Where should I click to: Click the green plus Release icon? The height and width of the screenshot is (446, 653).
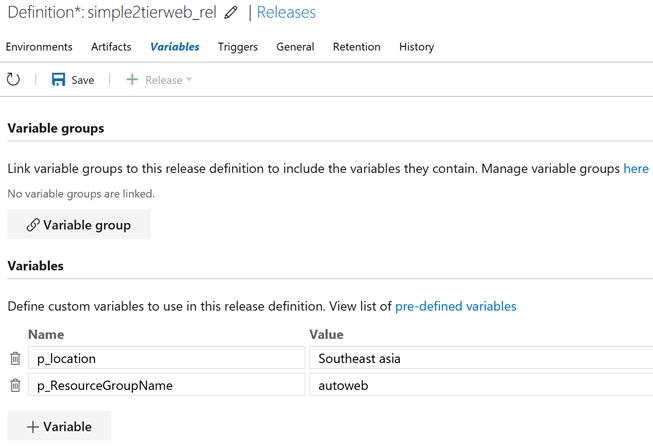point(132,80)
